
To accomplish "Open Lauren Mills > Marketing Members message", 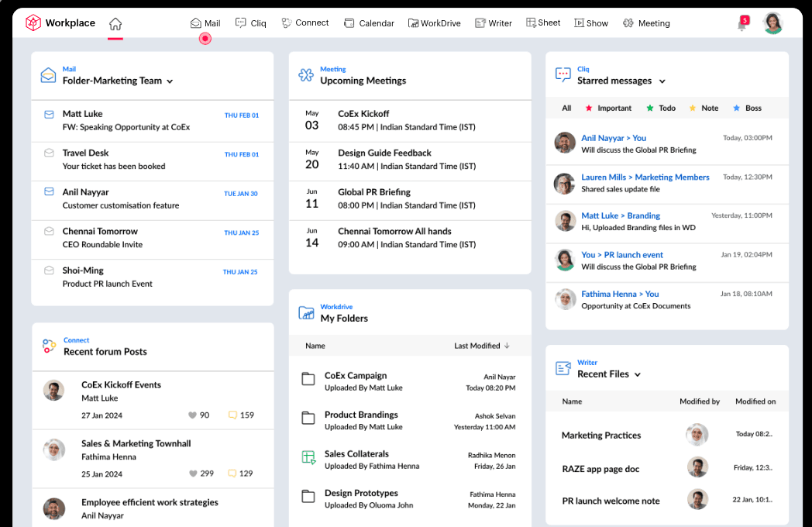I will tap(667, 184).
